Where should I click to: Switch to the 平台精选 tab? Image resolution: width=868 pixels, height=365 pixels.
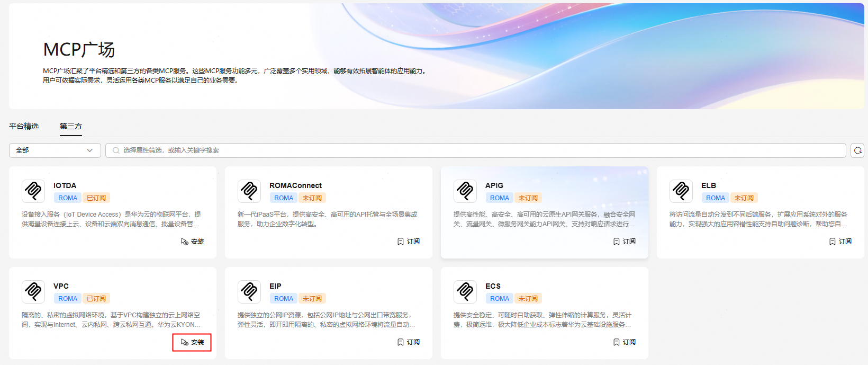pyautogui.click(x=24, y=126)
